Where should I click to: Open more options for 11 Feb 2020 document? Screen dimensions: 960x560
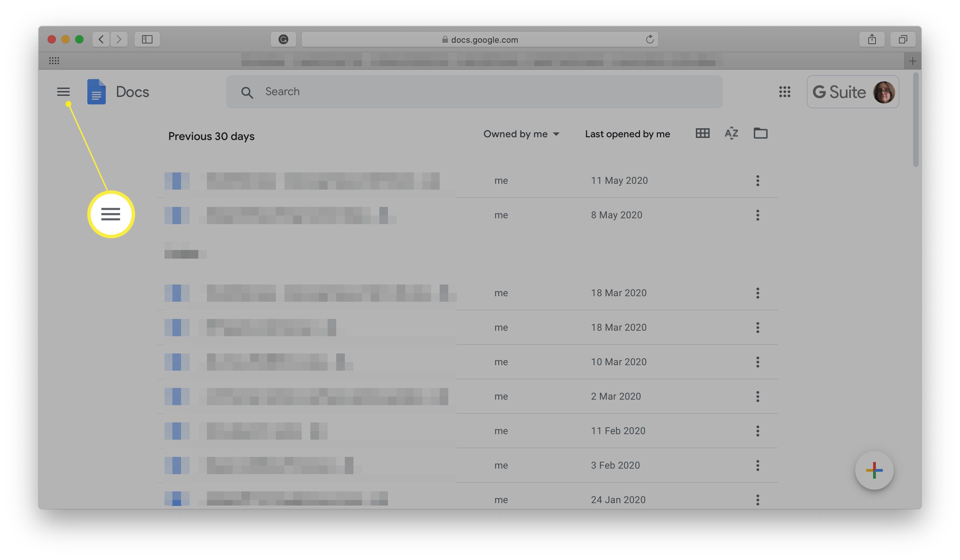(x=758, y=431)
